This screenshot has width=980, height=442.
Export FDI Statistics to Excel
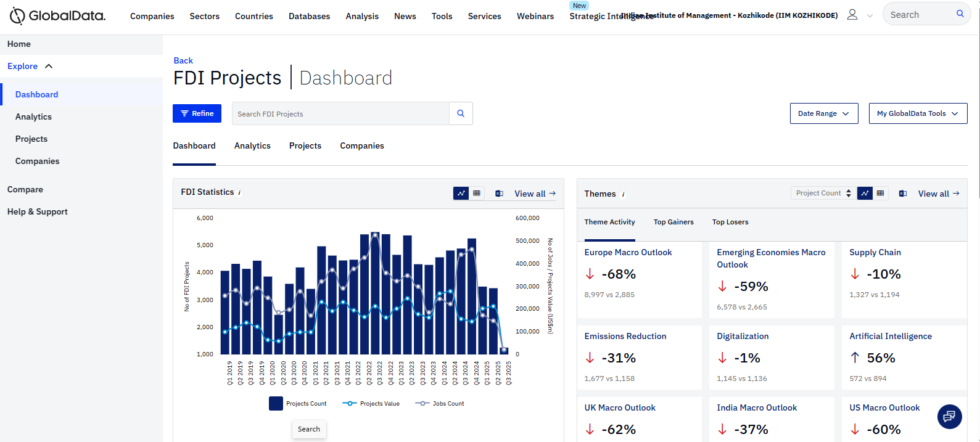tap(499, 194)
